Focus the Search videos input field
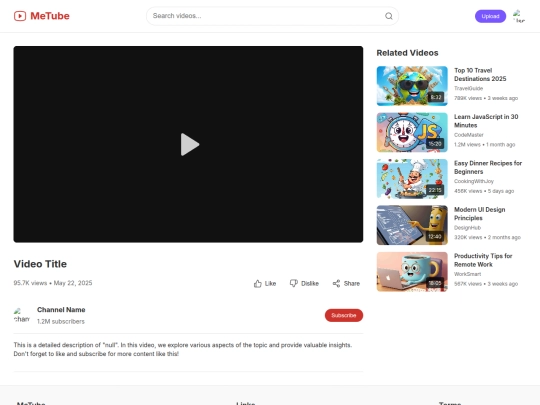 click(x=272, y=16)
